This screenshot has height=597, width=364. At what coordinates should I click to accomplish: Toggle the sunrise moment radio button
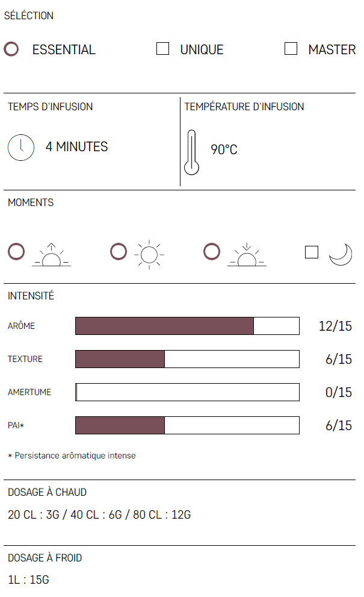coord(16,251)
